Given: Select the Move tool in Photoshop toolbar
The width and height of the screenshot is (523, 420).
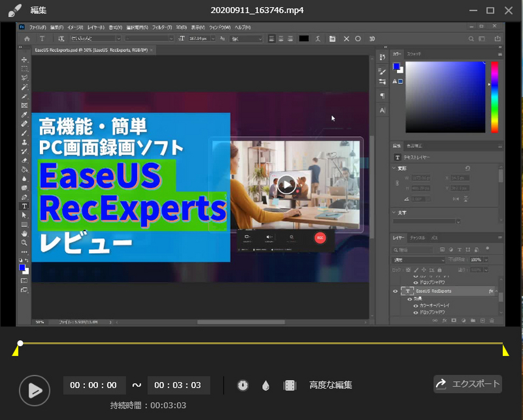Looking at the screenshot, I should point(24,60).
